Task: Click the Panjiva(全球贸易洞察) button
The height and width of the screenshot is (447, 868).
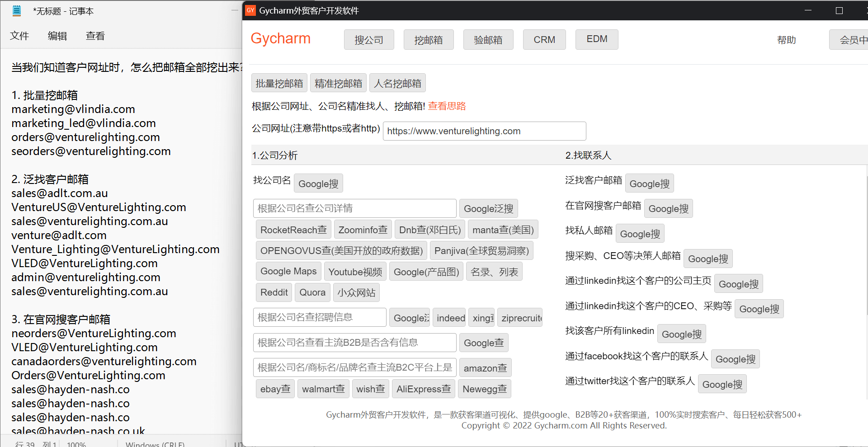Action: (x=482, y=250)
